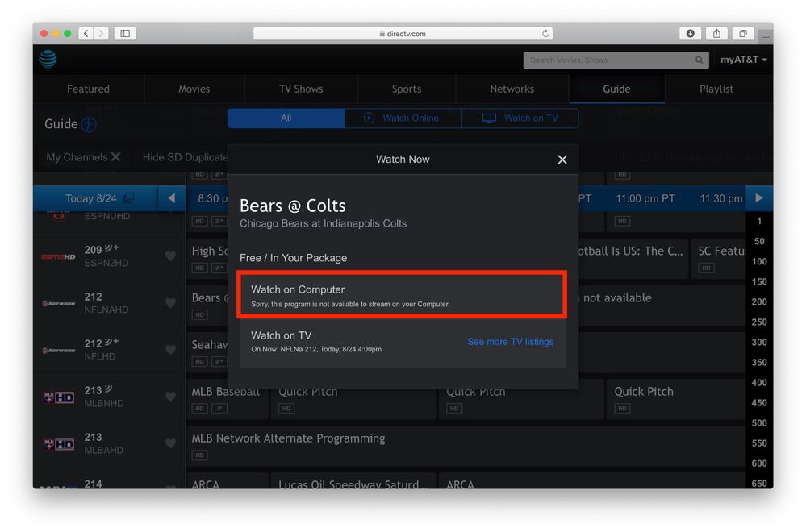806x532 pixels.
Task: Open the Networks tab
Action: point(512,89)
